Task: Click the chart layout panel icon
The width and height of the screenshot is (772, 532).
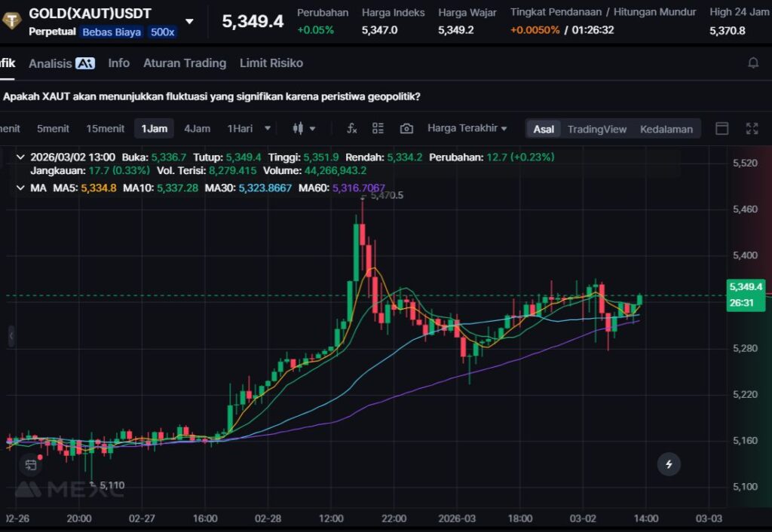Action: coord(721,129)
